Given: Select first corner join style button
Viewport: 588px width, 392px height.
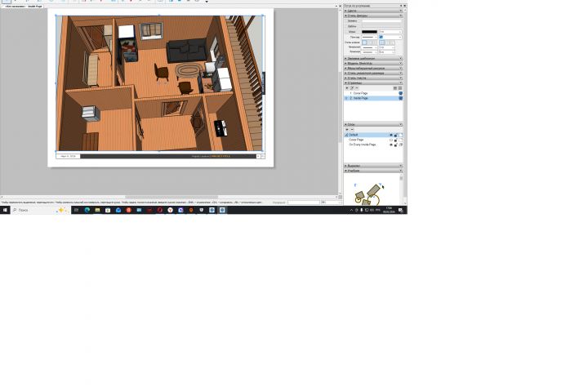Looking at the screenshot, I should click(x=364, y=42).
